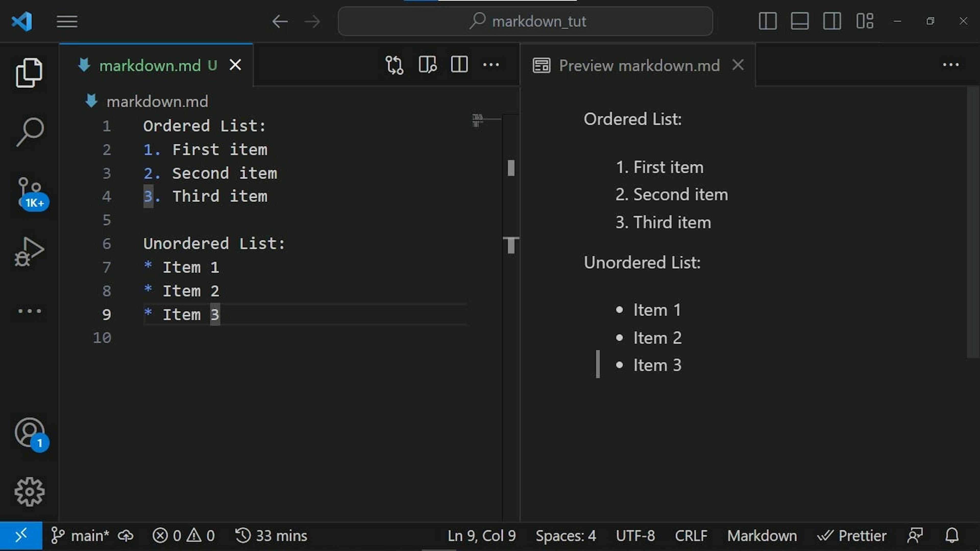Click line number 10 in the gutter
The height and width of the screenshot is (551, 980).
[x=102, y=338]
